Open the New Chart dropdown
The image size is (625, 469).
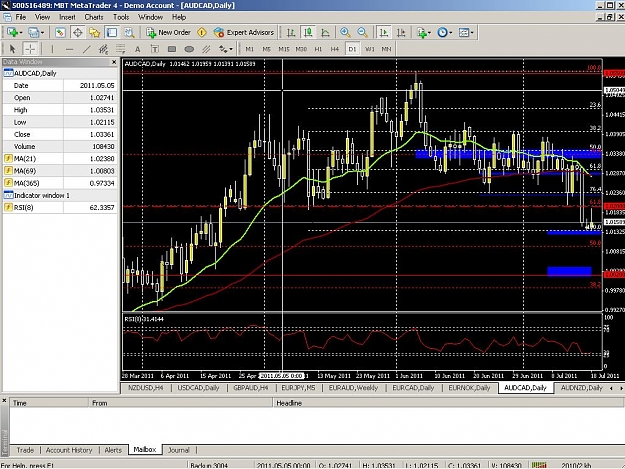(14, 33)
